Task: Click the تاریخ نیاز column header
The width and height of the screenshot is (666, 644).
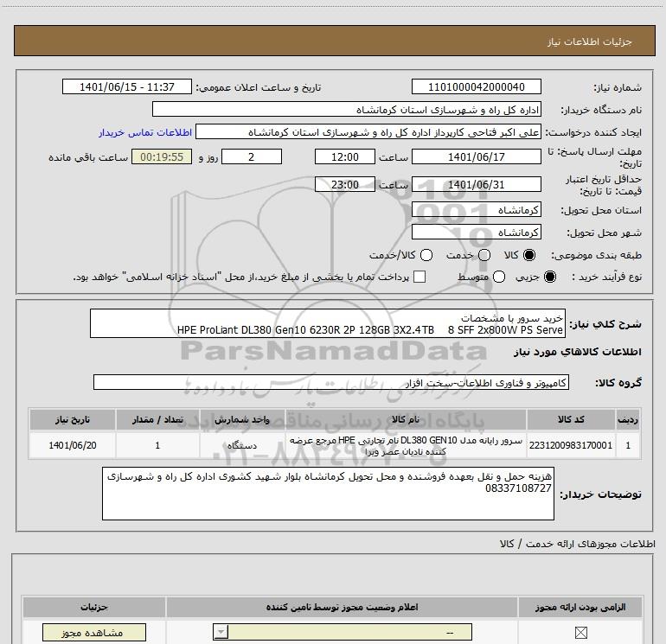Action: coord(73,419)
